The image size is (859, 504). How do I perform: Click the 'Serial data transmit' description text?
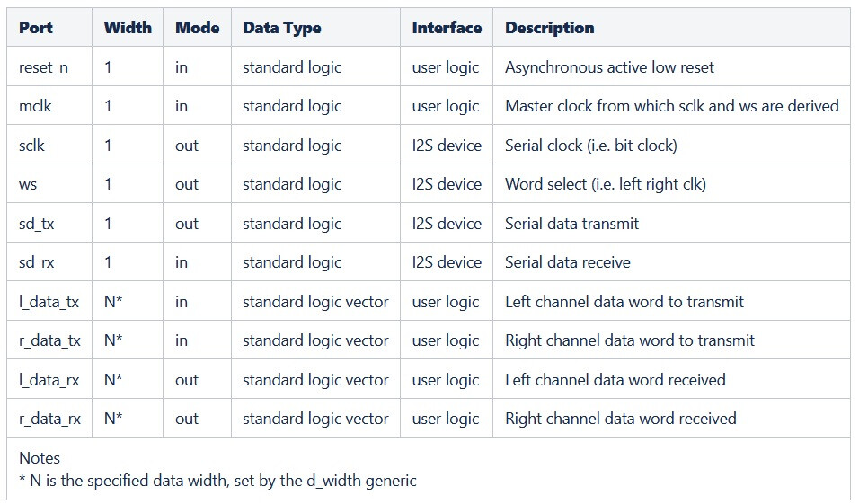point(571,224)
